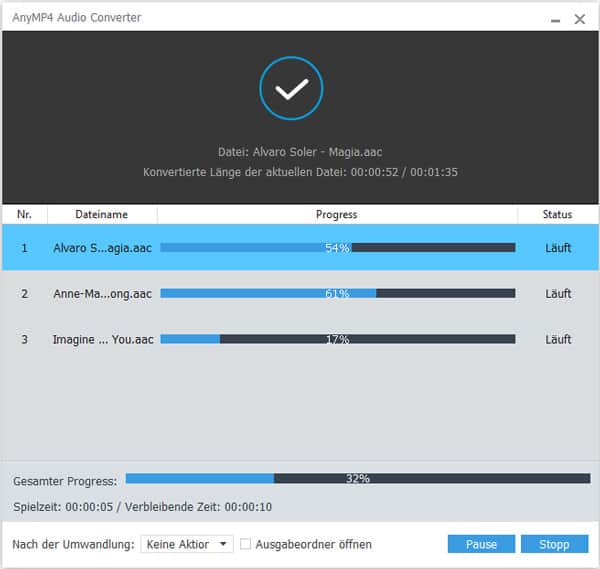Click the Gesamter Progress label
This screenshot has height=569, width=600.
pyautogui.click(x=65, y=481)
